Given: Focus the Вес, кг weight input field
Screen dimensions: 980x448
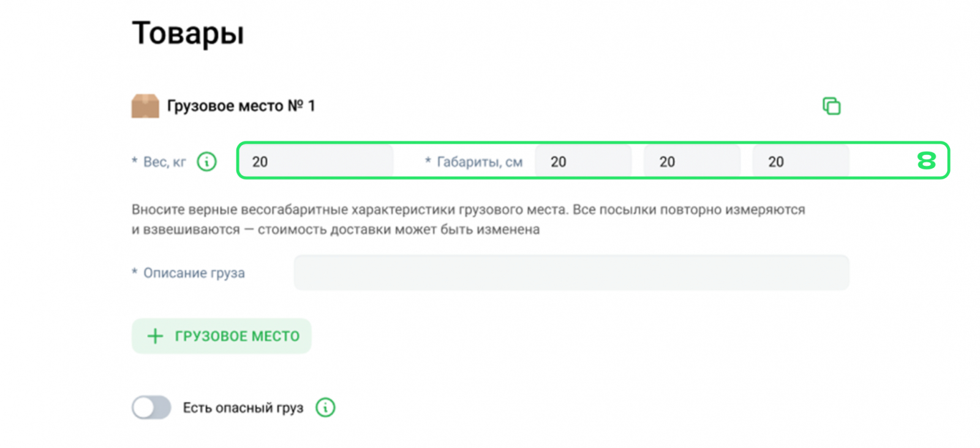Looking at the screenshot, I should point(316,162).
